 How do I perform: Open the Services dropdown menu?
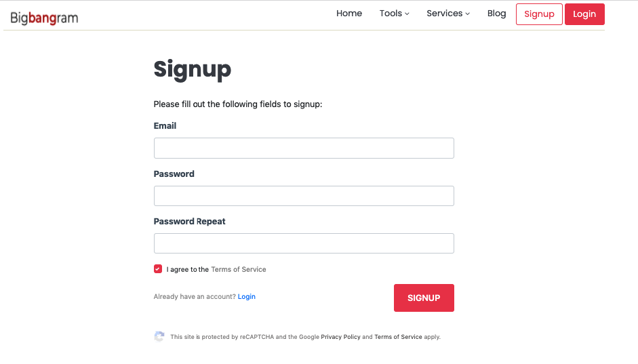point(447,14)
